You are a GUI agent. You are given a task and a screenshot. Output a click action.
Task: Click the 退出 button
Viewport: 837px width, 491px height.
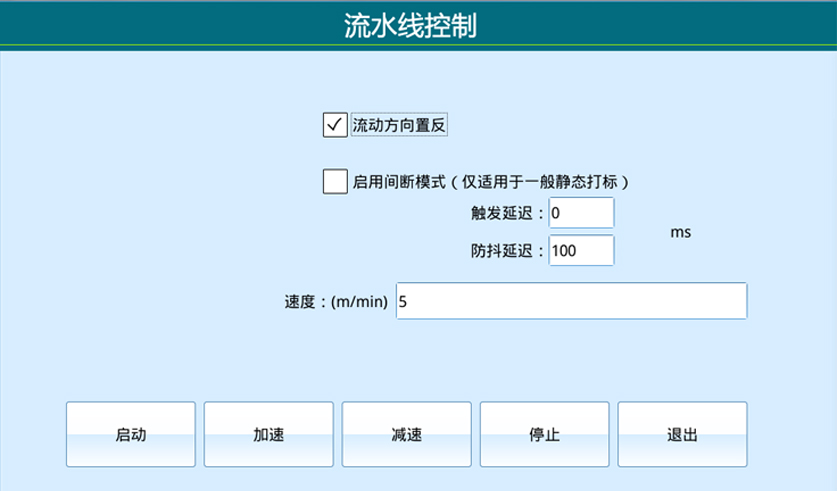[x=682, y=435]
